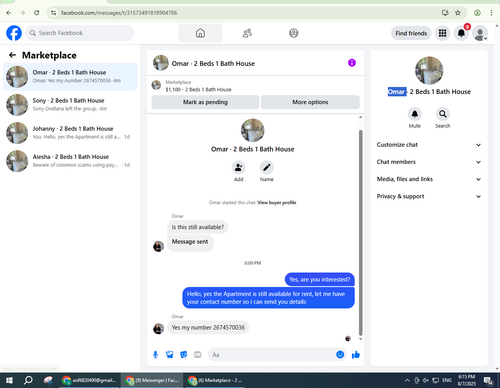Click the Marketplace listing $1,100 thumbnail
The height and width of the screenshot is (388, 500).
click(156, 85)
